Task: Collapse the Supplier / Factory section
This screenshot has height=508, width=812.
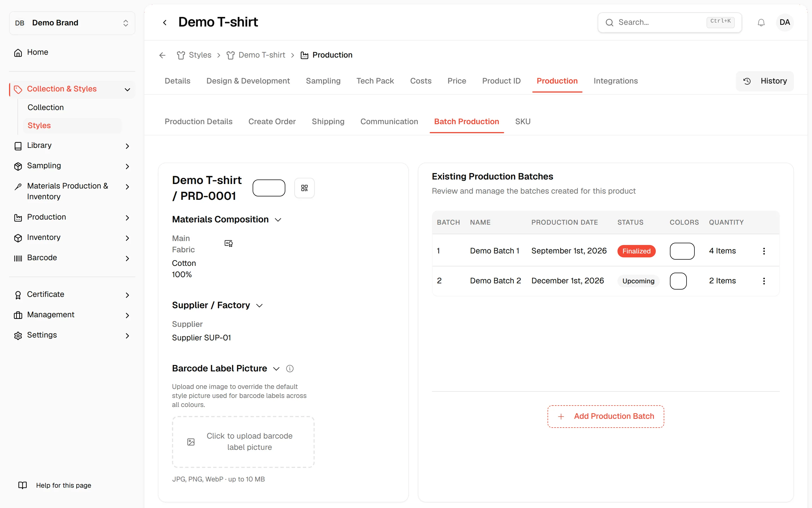Action: [259, 305]
